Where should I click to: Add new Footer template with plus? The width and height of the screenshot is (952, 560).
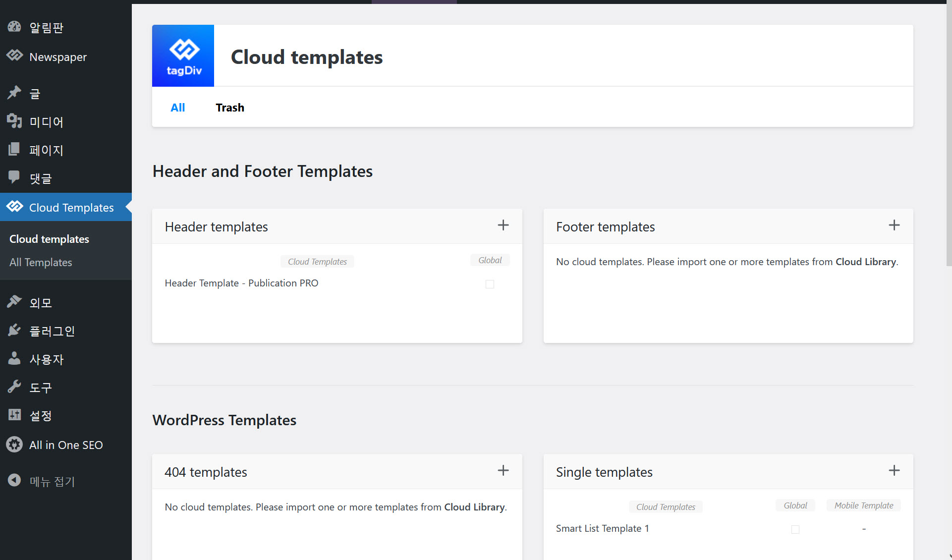[x=894, y=225]
